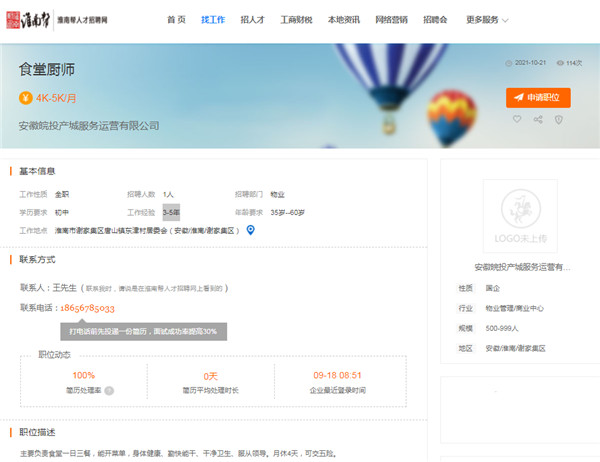This screenshot has width=600, height=462.
Task: Click the 淮南帮 site logo
Action: 57,20
